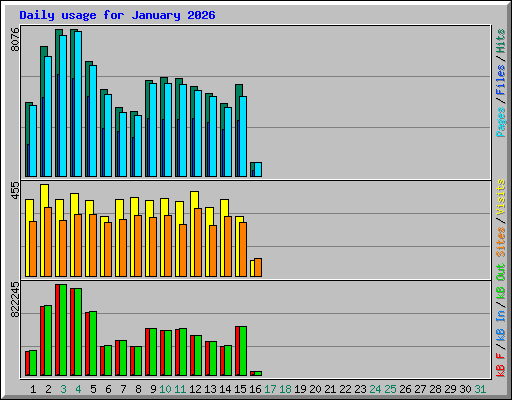
Task: Click the kB F legend label
Action: (x=501, y=365)
